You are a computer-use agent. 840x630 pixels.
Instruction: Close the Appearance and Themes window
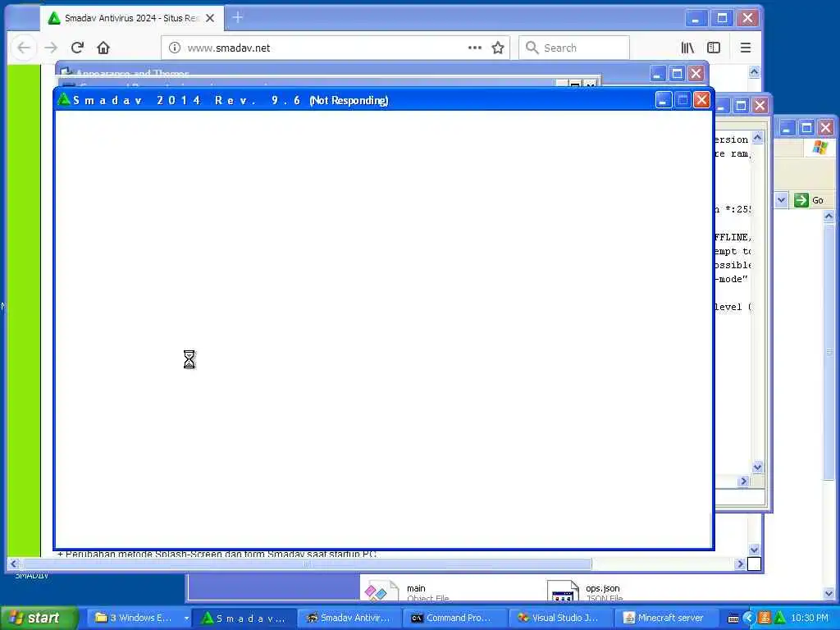click(x=696, y=73)
